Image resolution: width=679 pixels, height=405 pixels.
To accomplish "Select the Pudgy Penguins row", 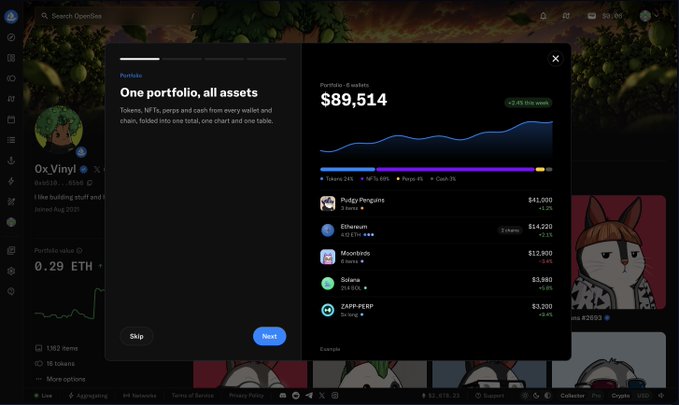I will tap(436, 204).
